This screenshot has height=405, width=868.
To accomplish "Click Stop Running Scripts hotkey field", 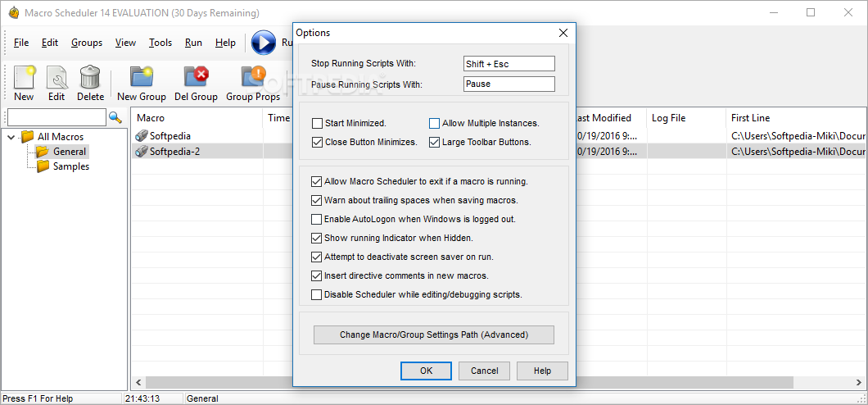I will click(x=509, y=64).
